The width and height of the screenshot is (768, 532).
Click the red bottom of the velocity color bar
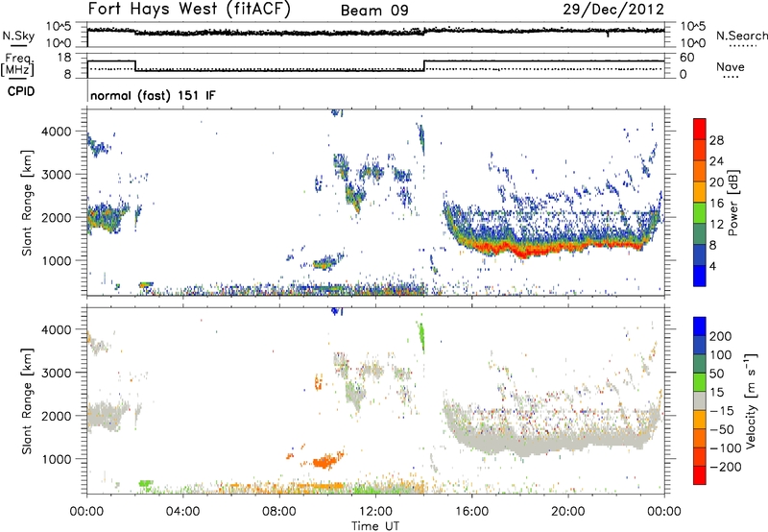(x=700, y=475)
